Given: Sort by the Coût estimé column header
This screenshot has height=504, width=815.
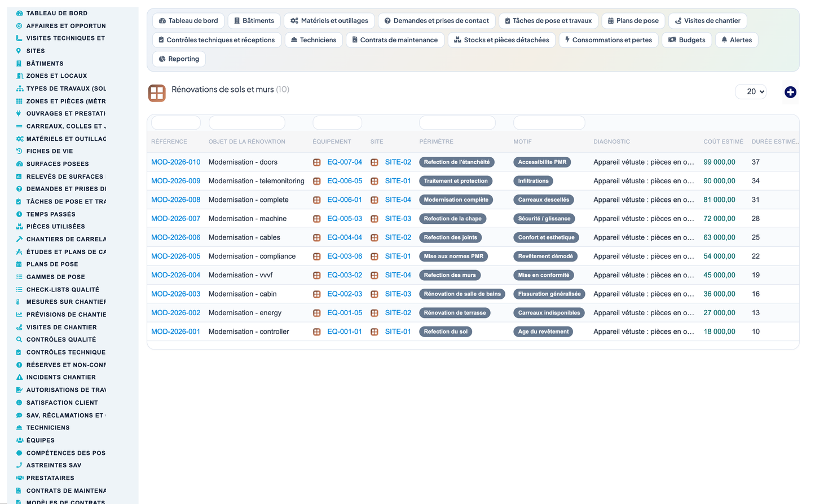Looking at the screenshot, I should click(723, 142).
